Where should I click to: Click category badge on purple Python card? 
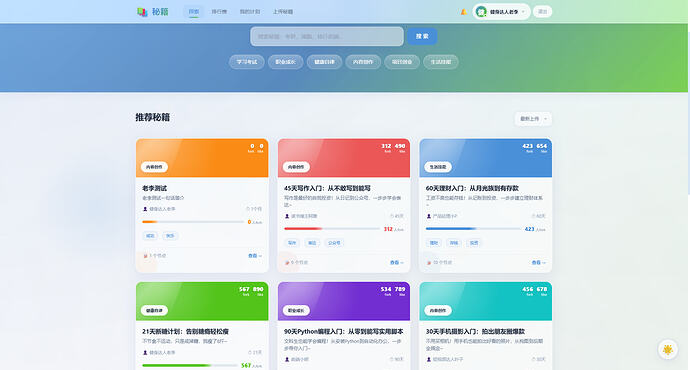[296, 311]
